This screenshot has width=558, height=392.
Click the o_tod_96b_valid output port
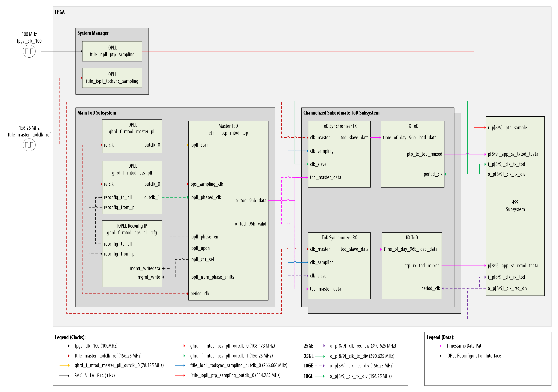coord(250,224)
